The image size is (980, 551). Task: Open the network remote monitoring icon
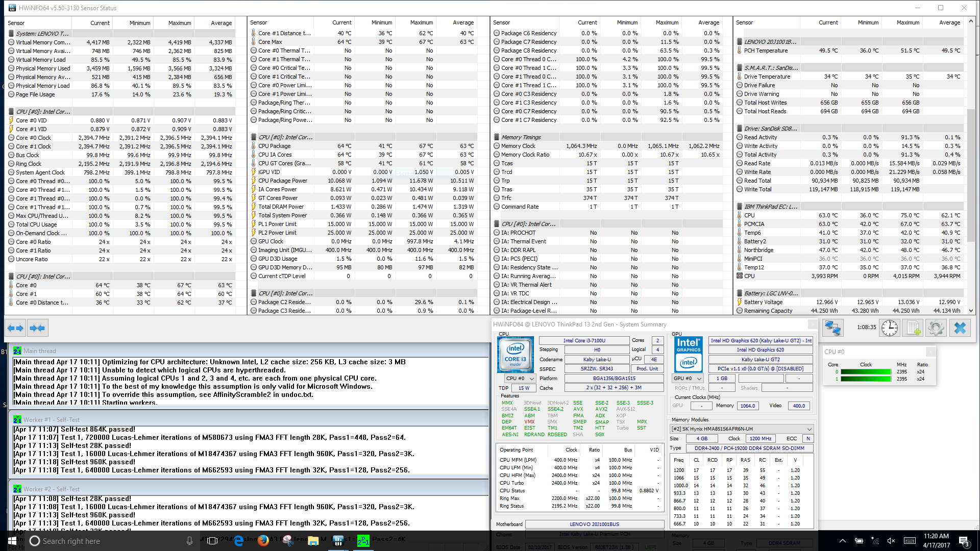point(833,328)
